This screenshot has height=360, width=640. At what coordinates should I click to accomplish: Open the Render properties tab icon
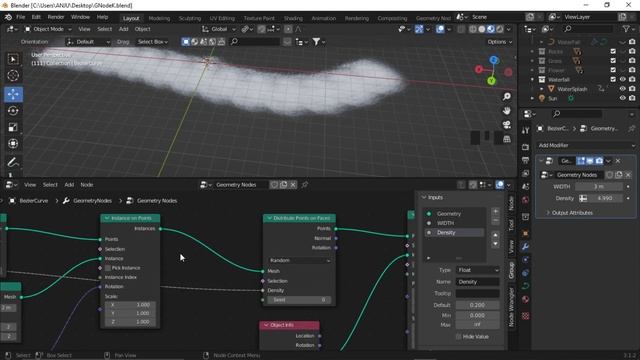pyautogui.click(x=525, y=147)
